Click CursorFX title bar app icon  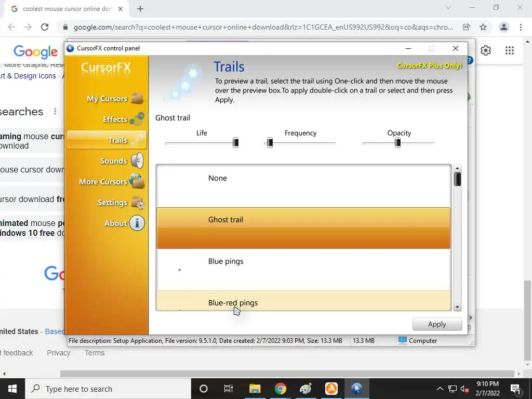click(x=70, y=48)
